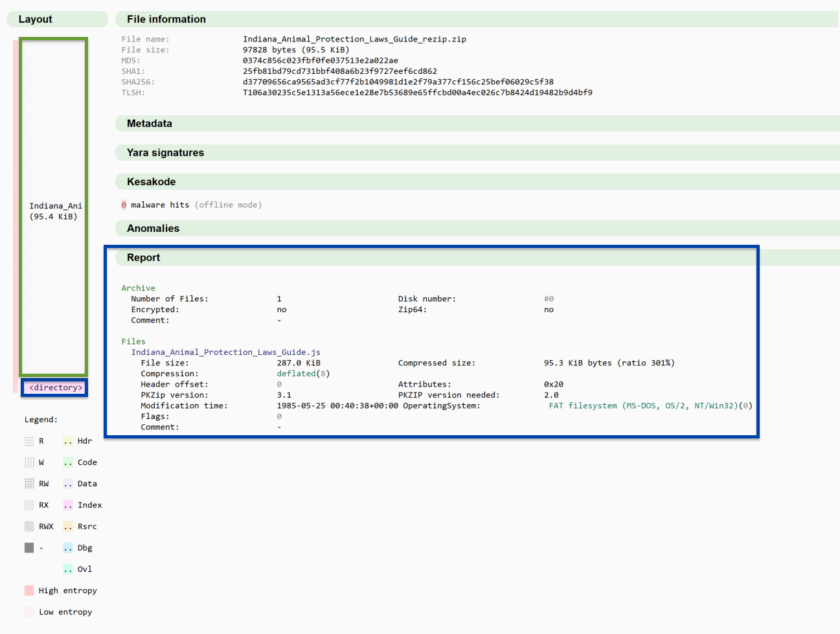Select the Hdr legend marker
Image resolution: width=840 pixels, height=634 pixels.
(x=67, y=440)
